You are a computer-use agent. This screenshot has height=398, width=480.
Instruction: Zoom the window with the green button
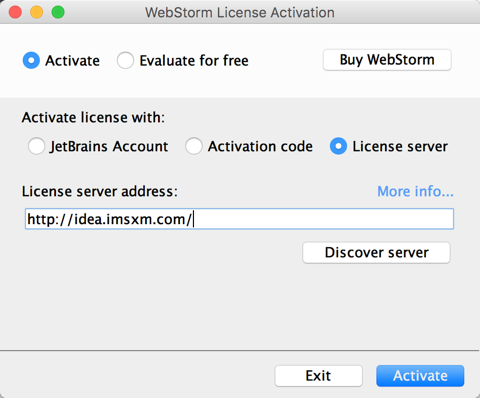[x=58, y=12]
